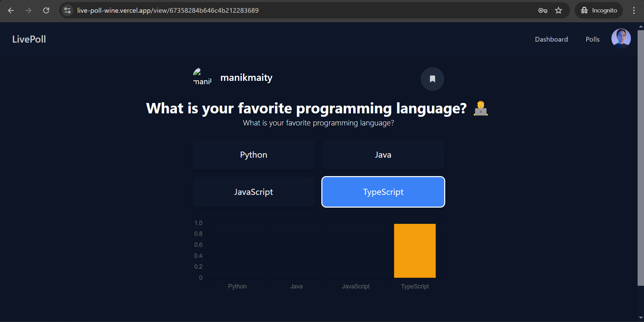Viewport: 644px width, 322px height.
Task: Select the highlighted TypeScript option
Action: [x=383, y=192]
